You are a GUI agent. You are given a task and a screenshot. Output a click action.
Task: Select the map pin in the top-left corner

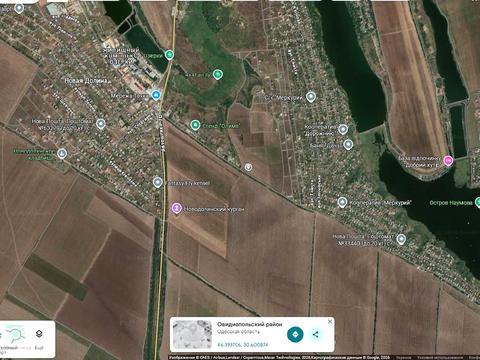tap(19, 8)
